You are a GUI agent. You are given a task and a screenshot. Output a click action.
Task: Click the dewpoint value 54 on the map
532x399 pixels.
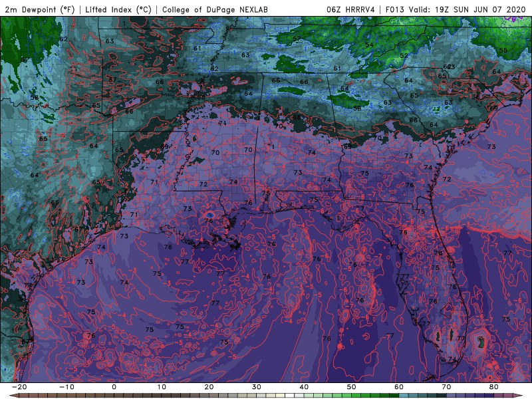[x=369, y=45]
